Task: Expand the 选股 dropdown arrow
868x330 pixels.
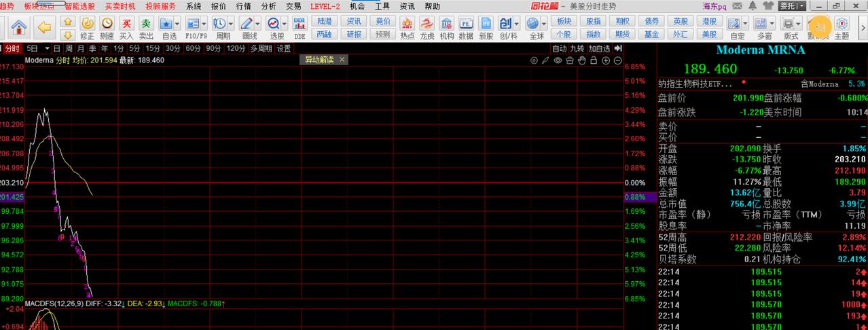Action: tap(286, 24)
